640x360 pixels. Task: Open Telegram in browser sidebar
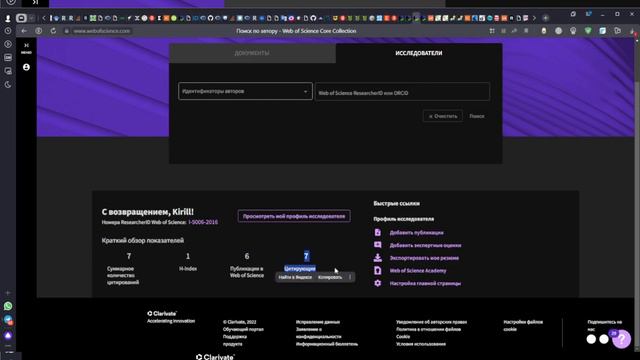(8, 320)
